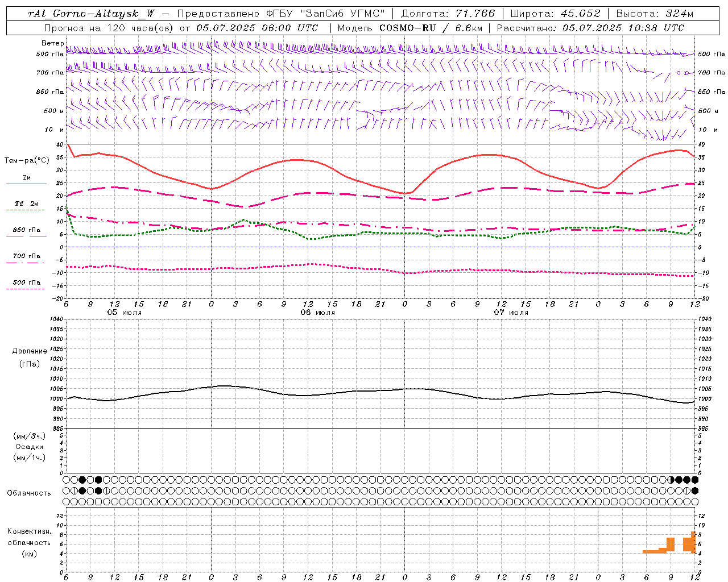The image size is (728, 582).
Task: Click the red solid "2м" legend line
Action: click(x=26, y=184)
